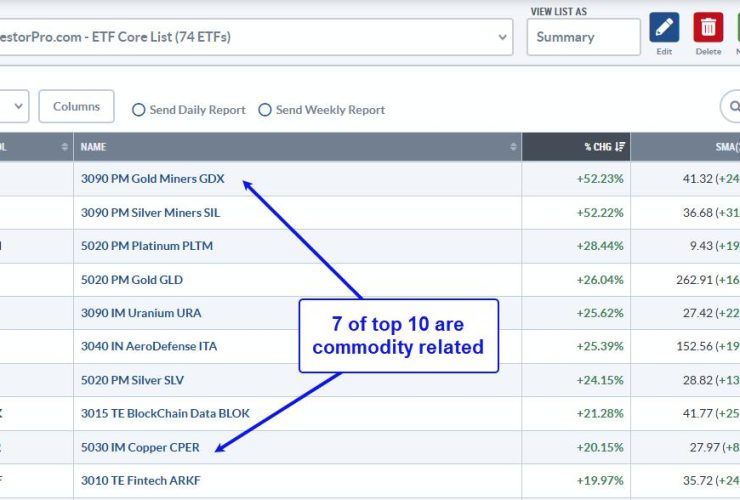Click the +24.15% change value
Viewport: 740px width, 500px height.
tap(600, 380)
